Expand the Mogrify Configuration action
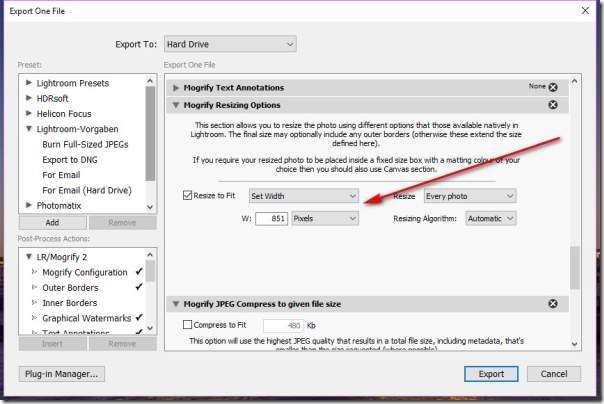Viewport: 604px width, 404px height. click(34, 272)
